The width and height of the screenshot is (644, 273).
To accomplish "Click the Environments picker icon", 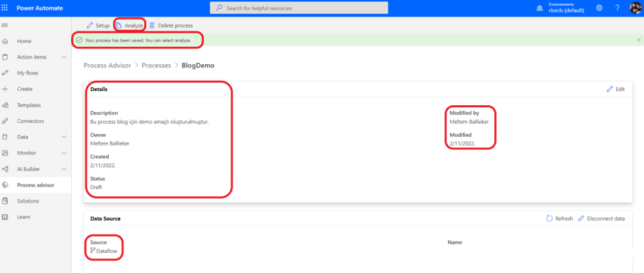I will [539, 8].
